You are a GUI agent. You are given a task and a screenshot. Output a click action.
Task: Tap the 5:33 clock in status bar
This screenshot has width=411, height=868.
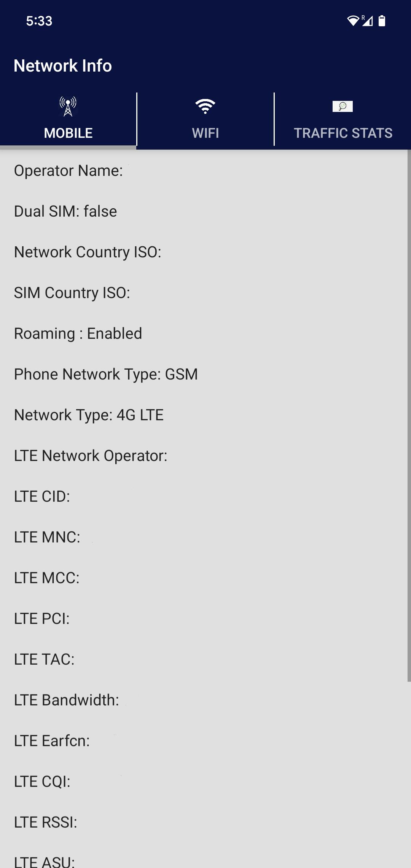point(39,21)
